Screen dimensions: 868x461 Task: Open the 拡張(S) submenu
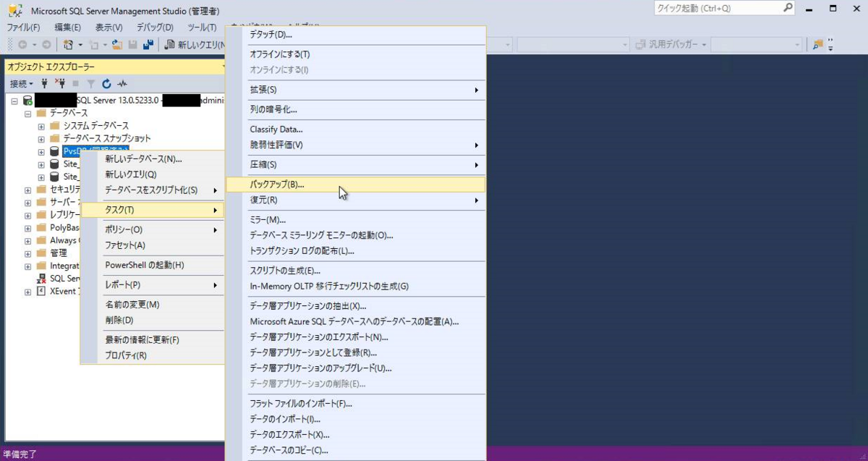355,90
